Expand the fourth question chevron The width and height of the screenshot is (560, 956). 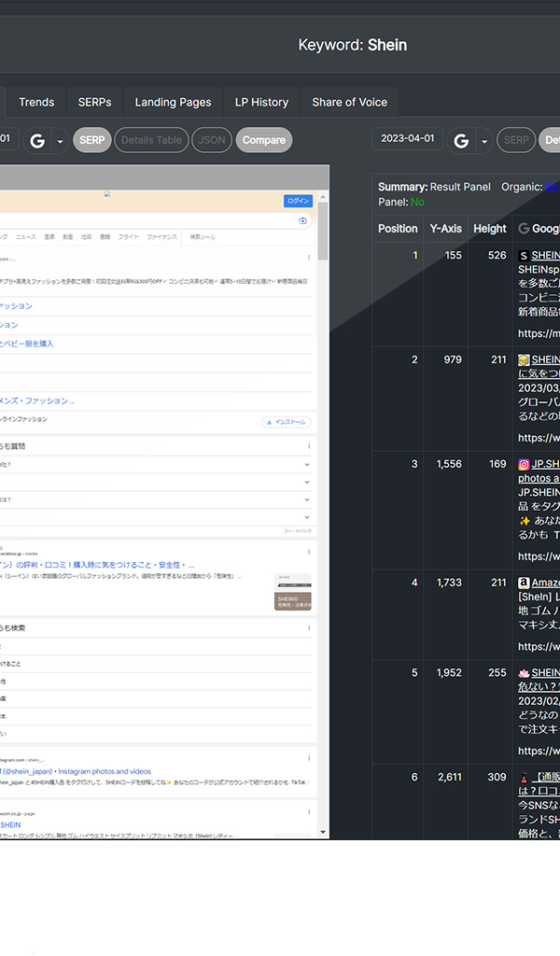(x=307, y=517)
